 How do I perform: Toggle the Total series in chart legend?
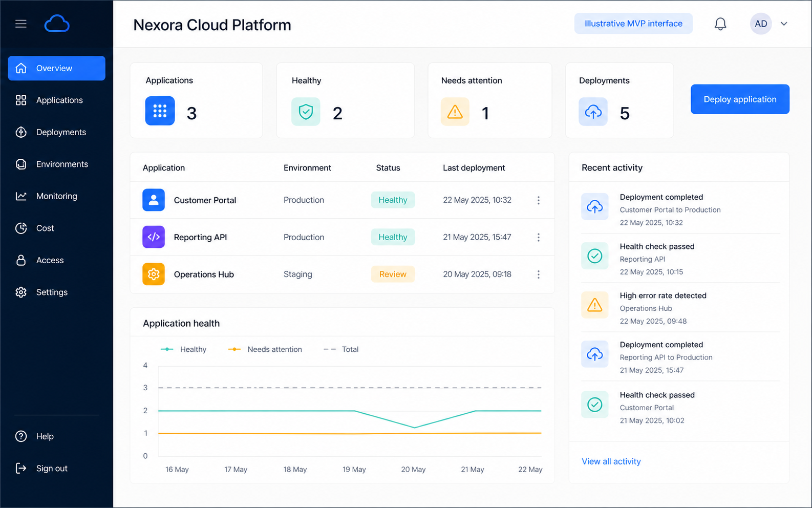341,349
